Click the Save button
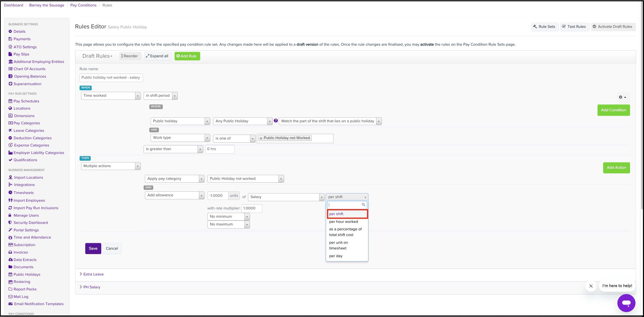 pos(93,248)
